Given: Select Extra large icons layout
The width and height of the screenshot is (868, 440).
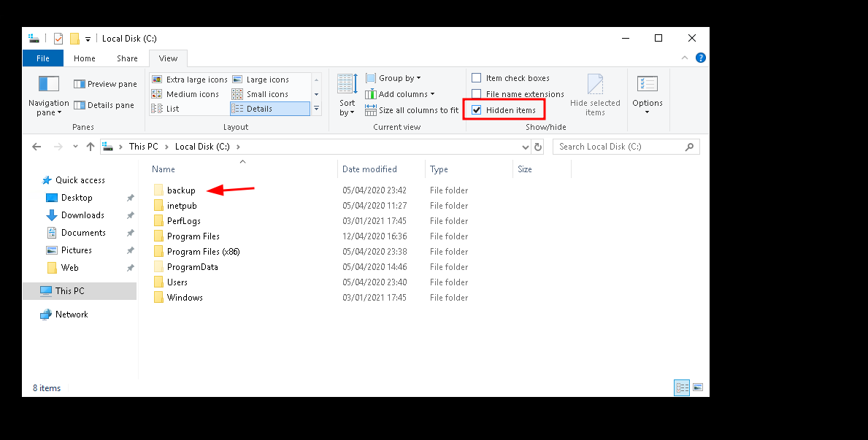Looking at the screenshot, I should coord(190,80).
